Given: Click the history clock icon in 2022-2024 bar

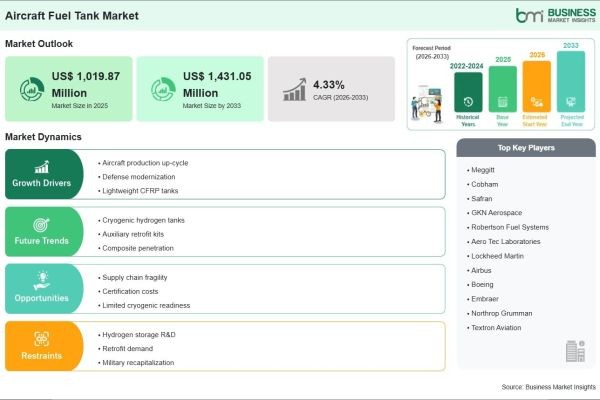Looking at the screenshot, I should coord(468,102).
